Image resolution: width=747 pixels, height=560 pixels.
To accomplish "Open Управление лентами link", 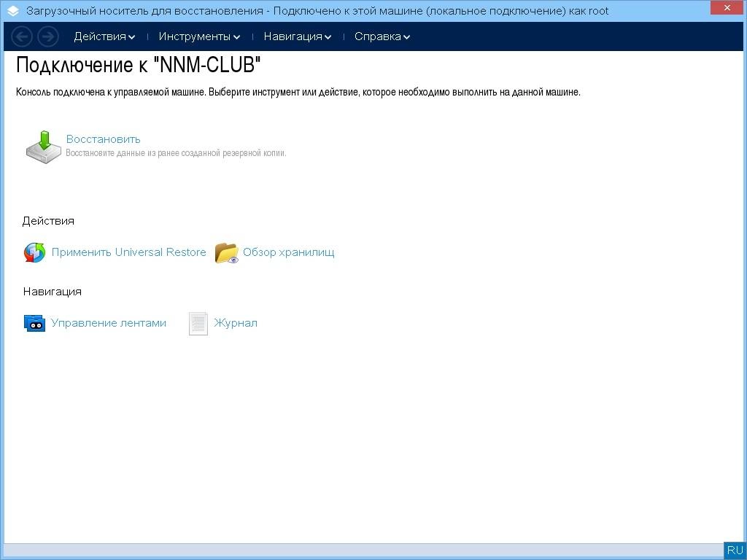I will pos(109,323).
